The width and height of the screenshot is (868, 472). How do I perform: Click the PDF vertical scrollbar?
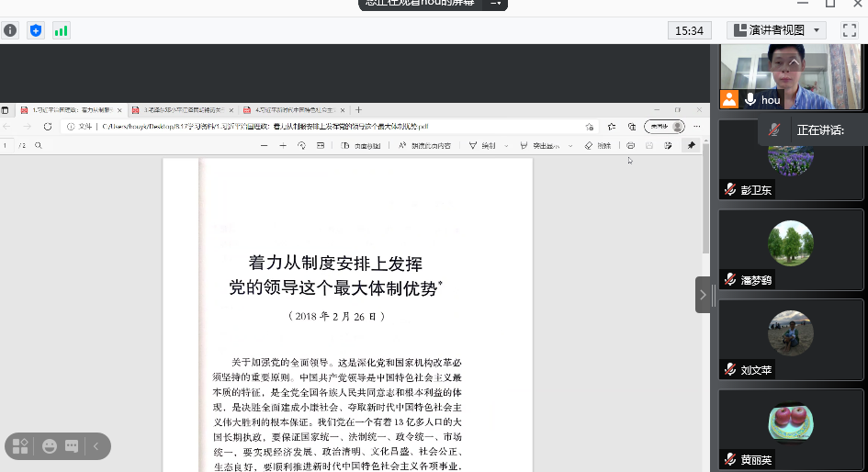click(705, 211)
